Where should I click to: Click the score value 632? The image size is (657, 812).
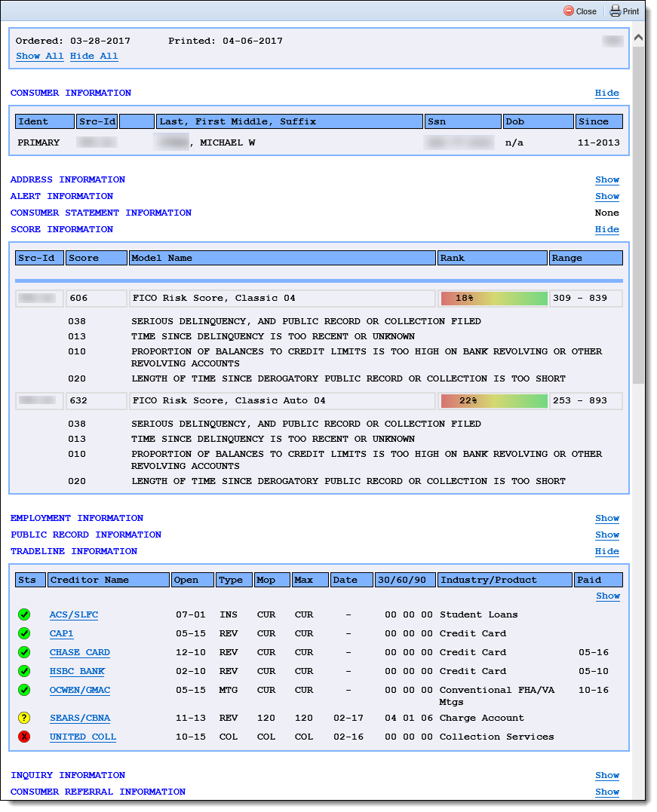[78, 401]
